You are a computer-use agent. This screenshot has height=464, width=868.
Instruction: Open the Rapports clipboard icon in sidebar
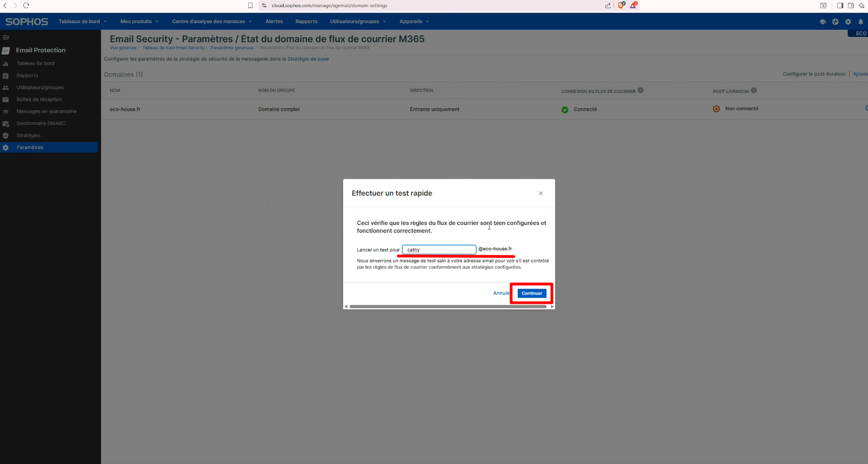pos(6,75)
